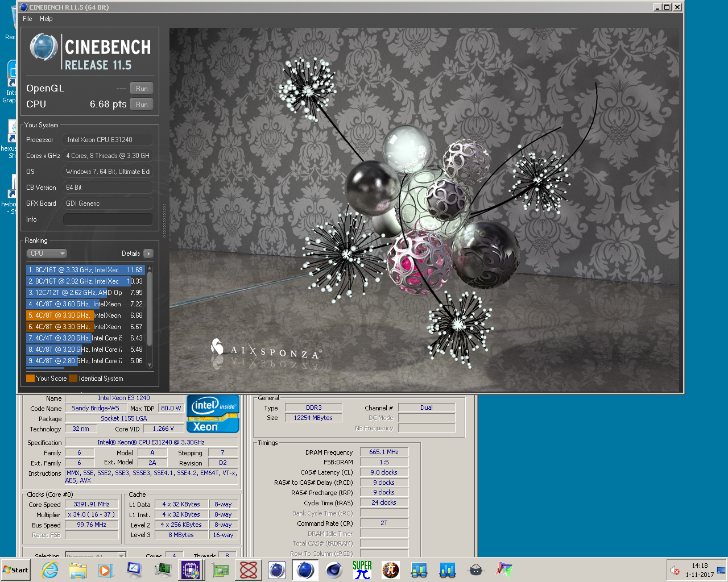Click the Details arrow button in Ranking
The image size is (728, 582).
click(x=148, y=253)
